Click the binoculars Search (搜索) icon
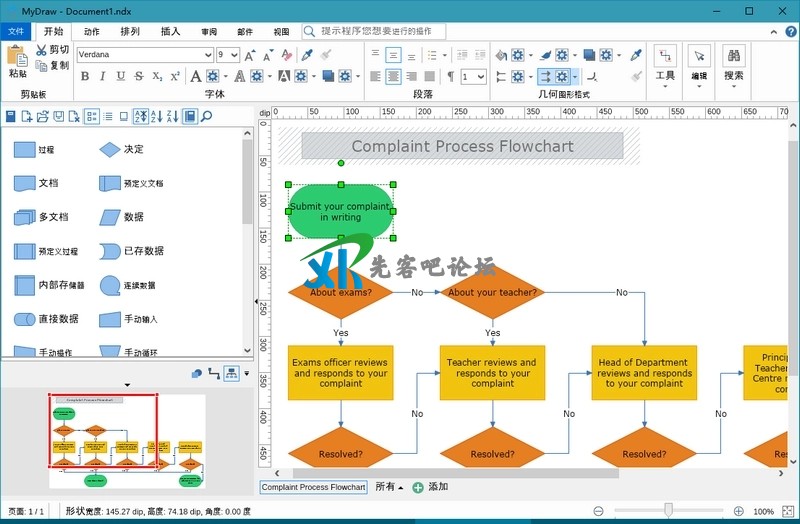This screenshot has width=800, height=524. point(733,57)
